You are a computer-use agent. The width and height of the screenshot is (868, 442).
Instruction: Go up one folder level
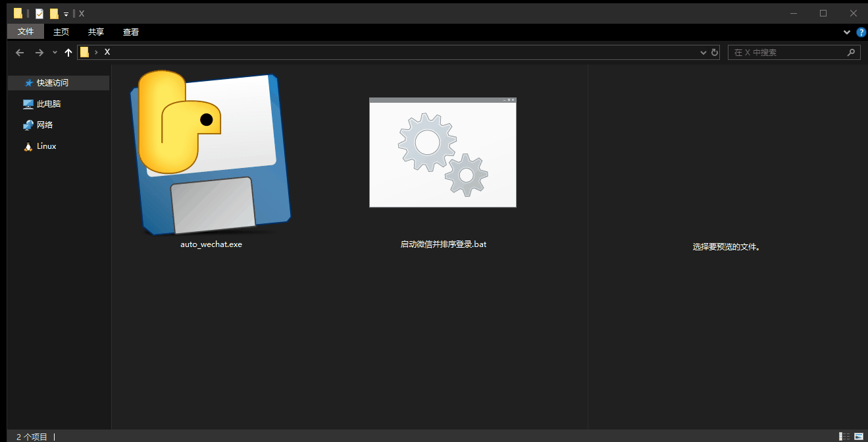[x=68, y=53]
